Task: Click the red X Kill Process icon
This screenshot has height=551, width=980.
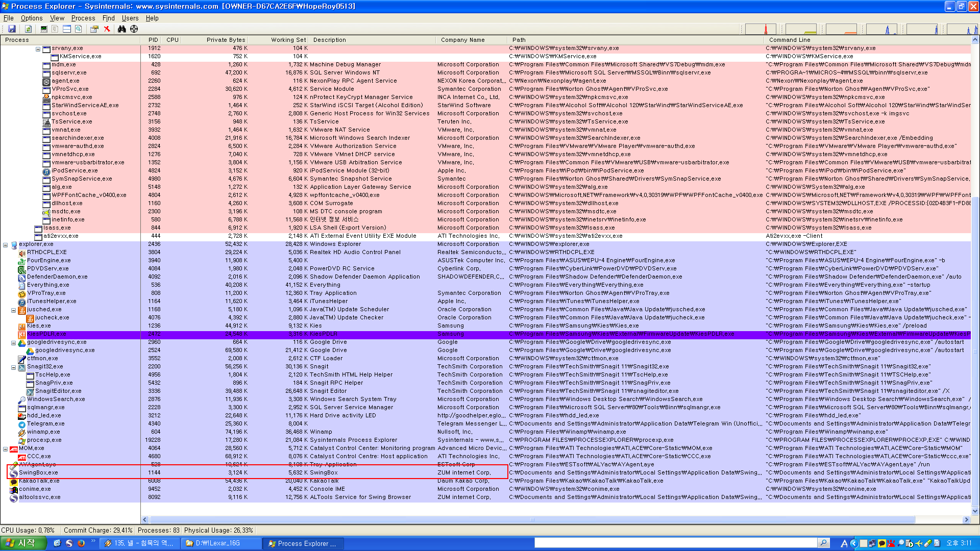Action: [x=107, y=29]
